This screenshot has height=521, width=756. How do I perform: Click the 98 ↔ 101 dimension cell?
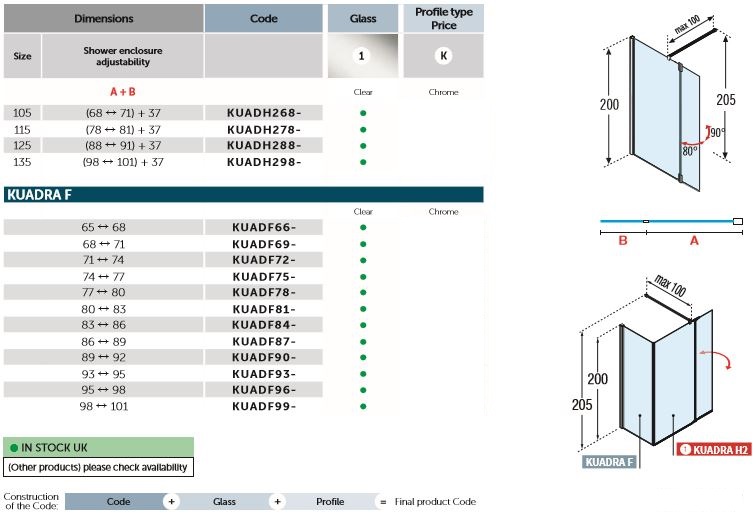(x=103, y=406)
